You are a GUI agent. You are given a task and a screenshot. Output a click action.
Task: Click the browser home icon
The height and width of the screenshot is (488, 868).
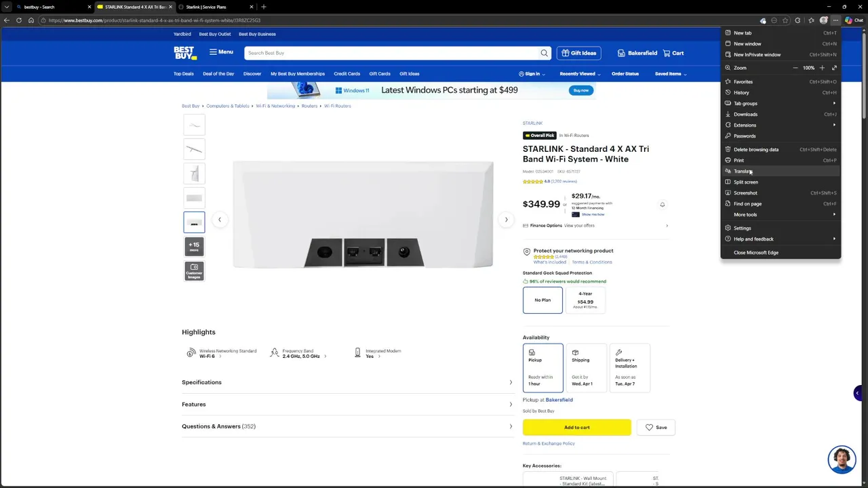(31, 20)
